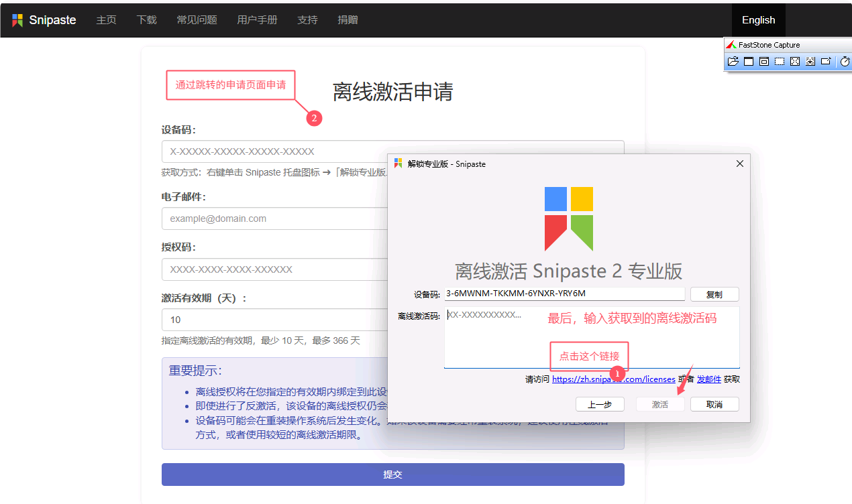Switch language to English
The height and width of the screenshot is (504, 852).
coord(758,20)
